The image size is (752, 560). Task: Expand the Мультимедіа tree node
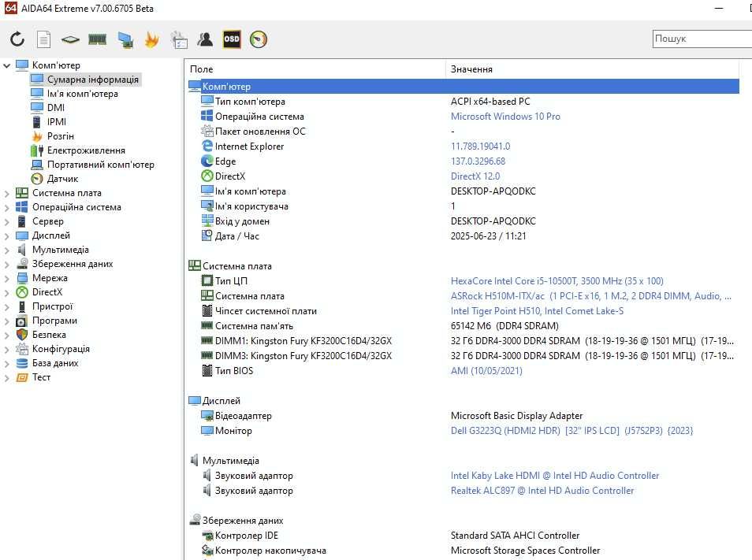pos(7,250)
